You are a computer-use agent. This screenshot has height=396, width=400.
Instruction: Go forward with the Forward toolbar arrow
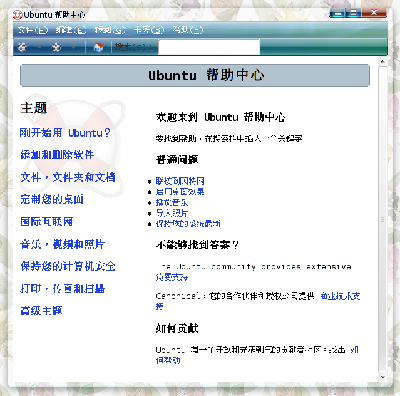(x=56, y=47)
